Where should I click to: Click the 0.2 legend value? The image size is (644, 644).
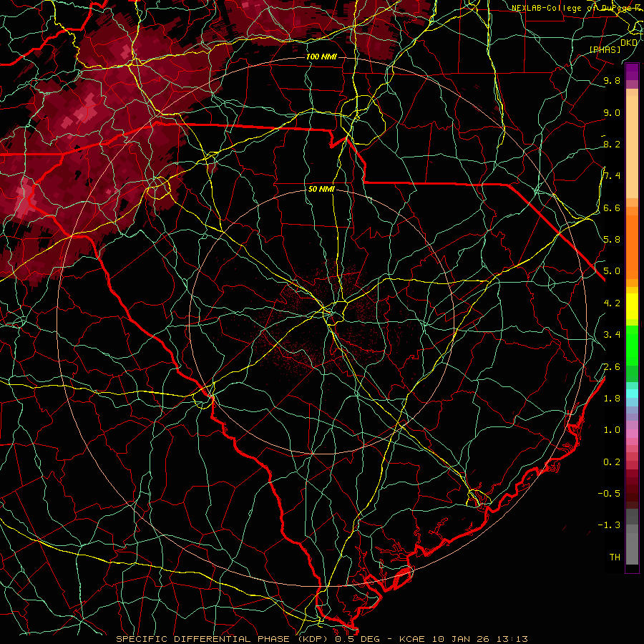pyautogui.click(x=612, y=462)
